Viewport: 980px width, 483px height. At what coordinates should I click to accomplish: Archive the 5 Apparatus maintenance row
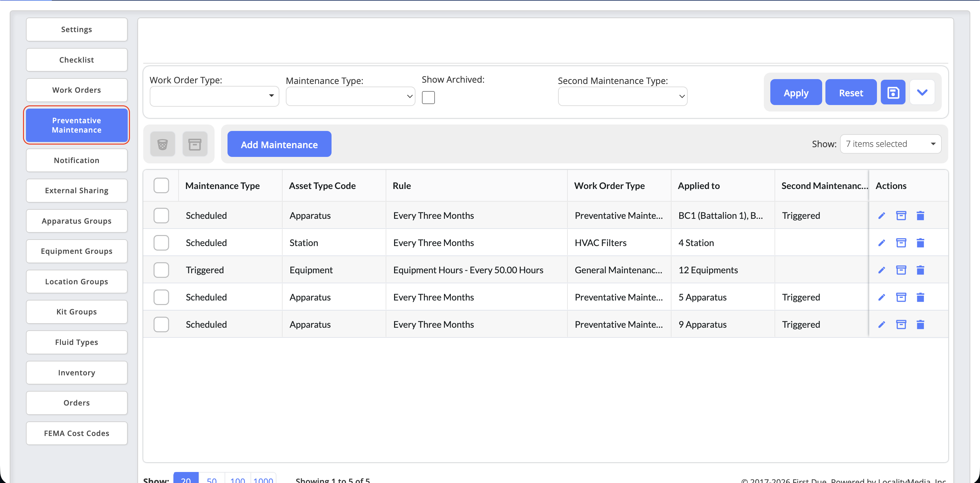tap(901, 297)
